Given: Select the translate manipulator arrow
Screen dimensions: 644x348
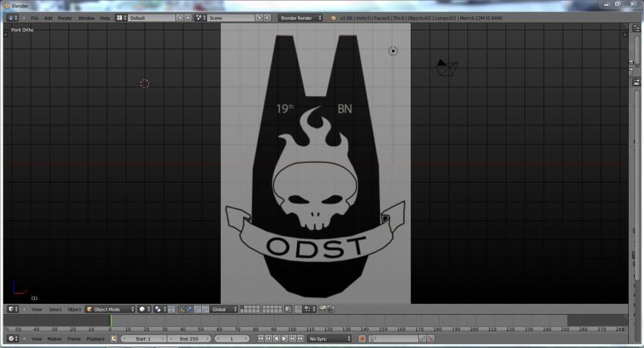Looking at the screenshot, I should (189, 309).
